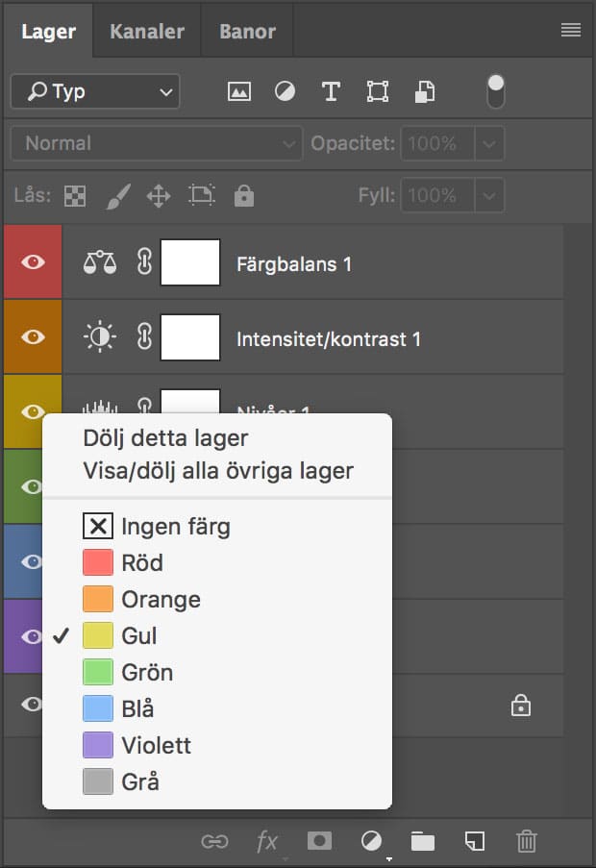Image resolution: width=596 pixels, height=868 pixels.
Task: Create a new layer icon
Action: 475,841
